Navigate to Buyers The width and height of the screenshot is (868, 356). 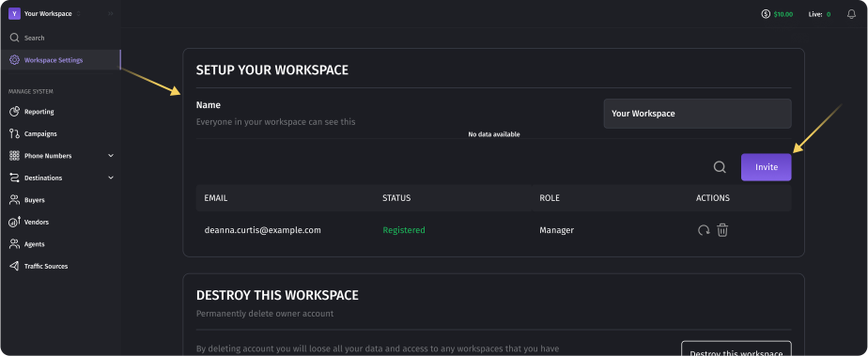(35, 200)
